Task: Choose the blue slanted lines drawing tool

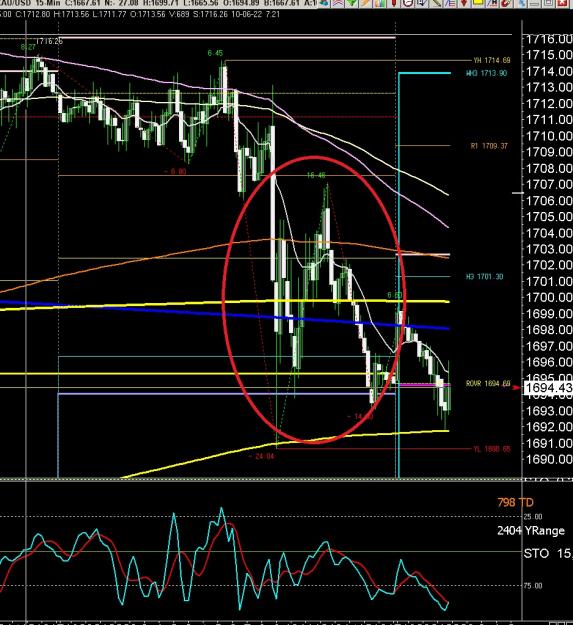Action: click(450, 3)
